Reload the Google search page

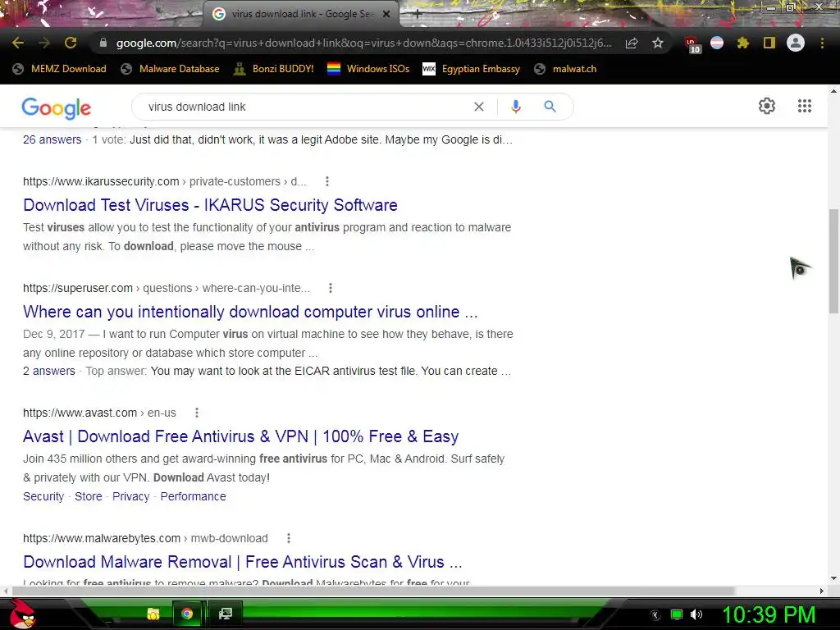(71, 43)
